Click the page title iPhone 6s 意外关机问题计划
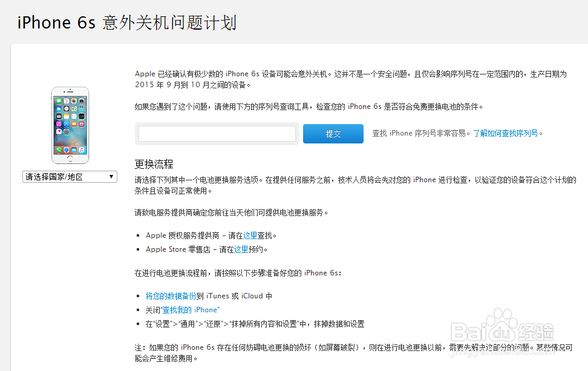Image resolution: width=588 pixels, height=371 pixels. 127,22
